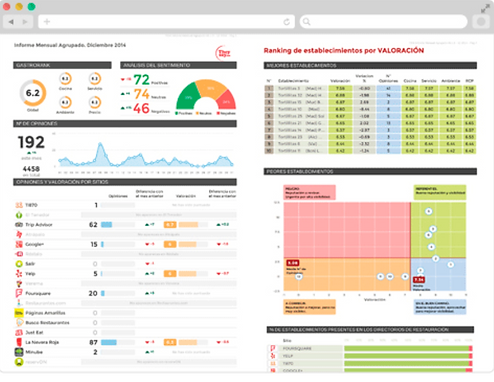The width and height of the screenshot is (494, 382).
Task: Click the Verema site icon
Action: (x=19, y=283)
